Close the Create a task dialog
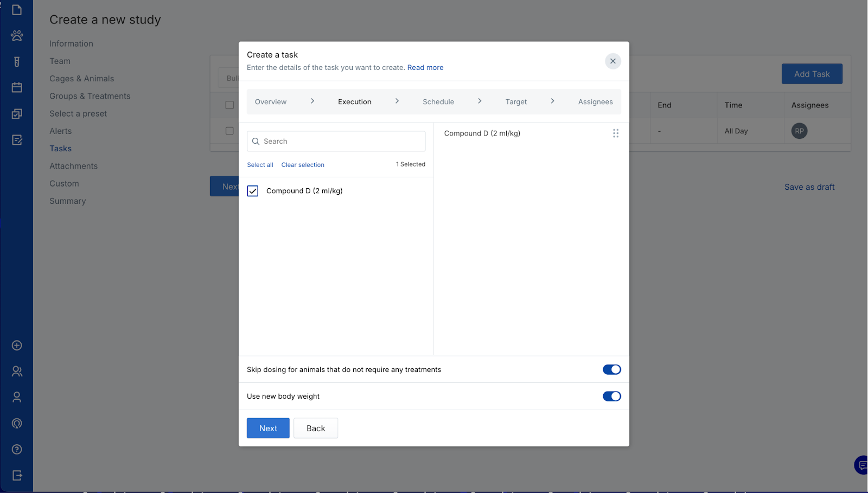Screen dimensions: 868x493 pos(612,61)
